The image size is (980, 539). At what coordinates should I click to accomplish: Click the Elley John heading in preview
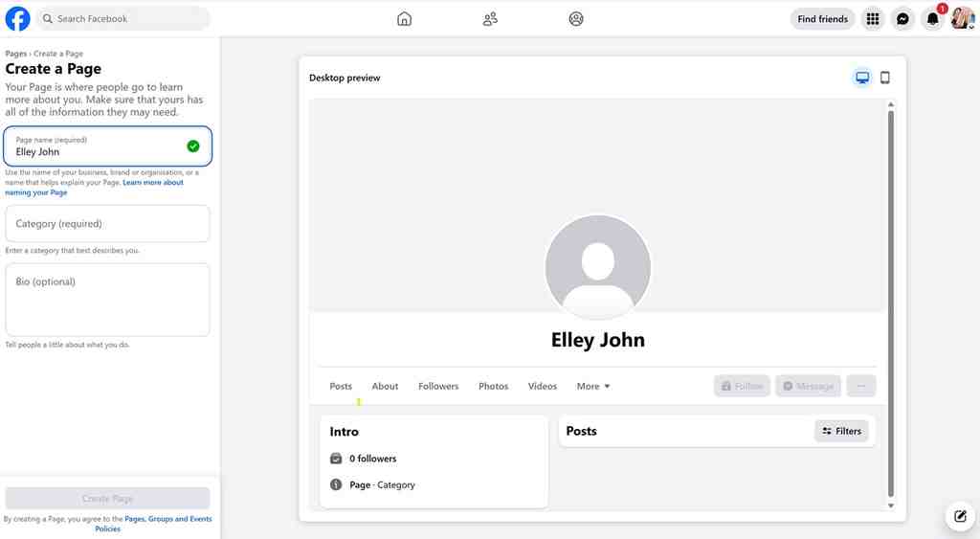(598, 340)
